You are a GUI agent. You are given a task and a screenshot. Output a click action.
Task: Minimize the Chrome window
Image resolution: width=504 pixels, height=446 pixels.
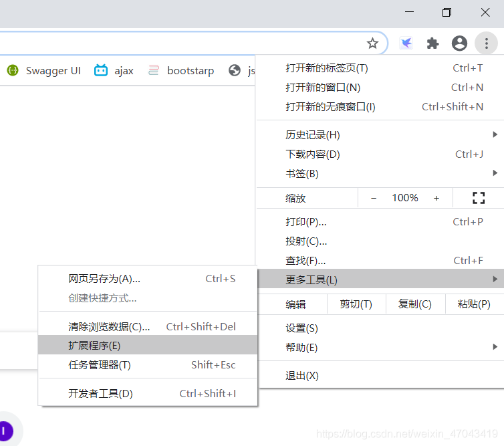tap(409, 12)
